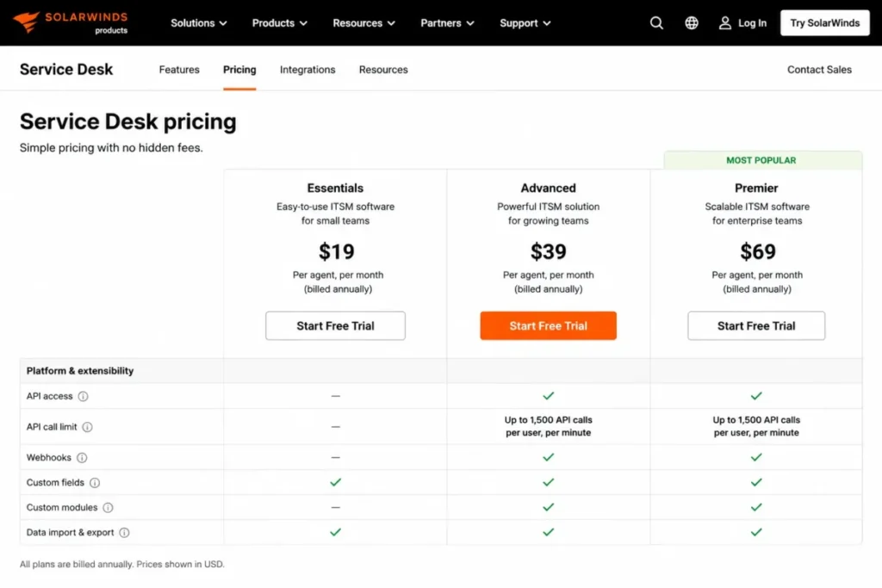The height and width of the screenshot is (588, 882).
Task: Expand the Solutions menu
Action: 199,23
